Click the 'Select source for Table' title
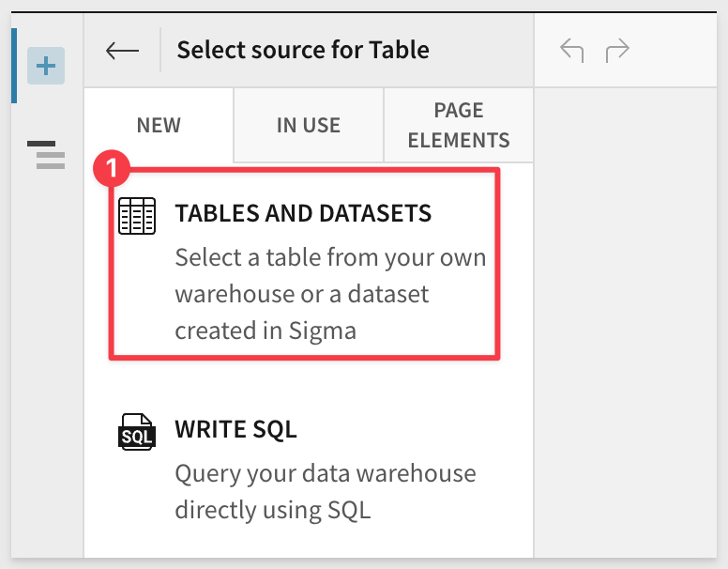728x569 pixels. 303,50
